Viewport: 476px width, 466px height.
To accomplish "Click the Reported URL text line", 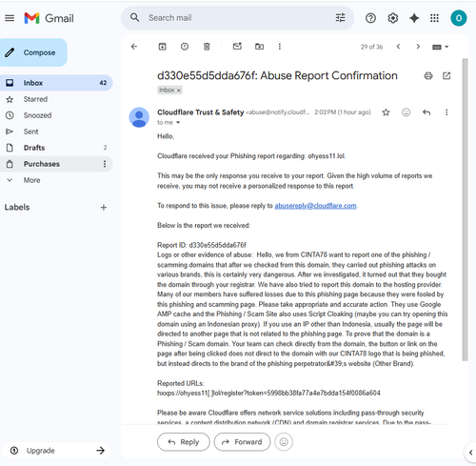I will (268, 394).
